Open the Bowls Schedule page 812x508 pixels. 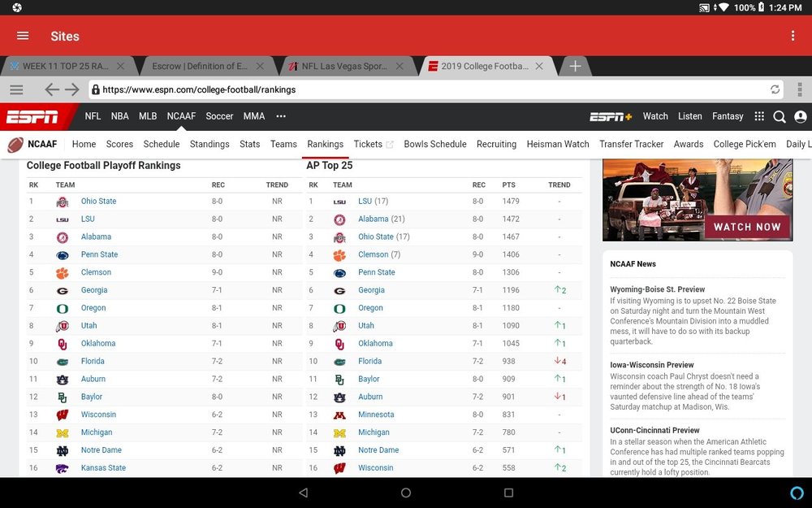(435, 144)
